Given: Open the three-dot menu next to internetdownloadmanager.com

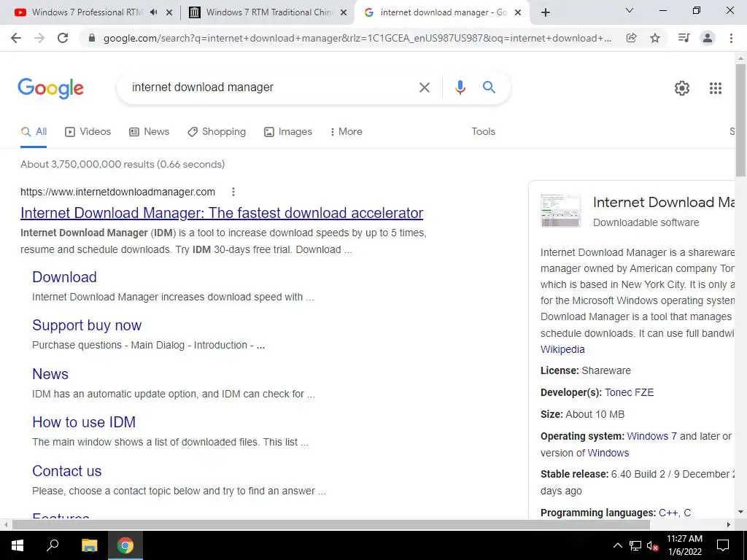Looking at the screenshot, I should [x=233, y=192].
